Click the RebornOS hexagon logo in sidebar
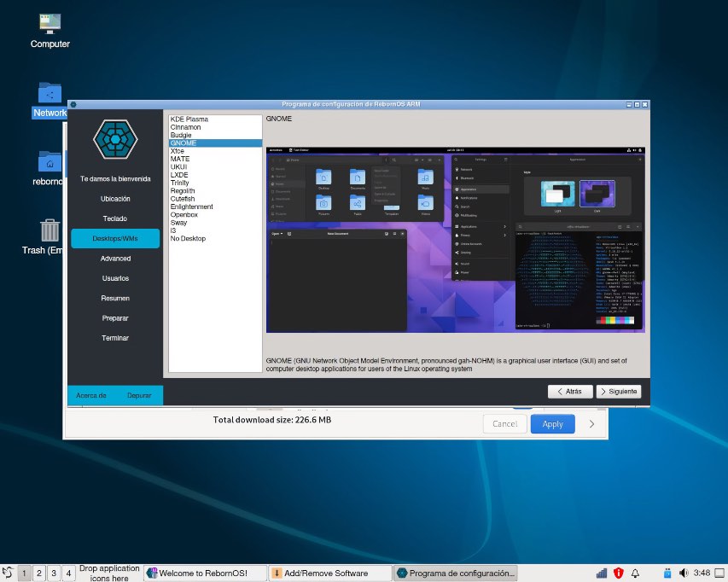 pyautogui.click(x=115, y=139)
